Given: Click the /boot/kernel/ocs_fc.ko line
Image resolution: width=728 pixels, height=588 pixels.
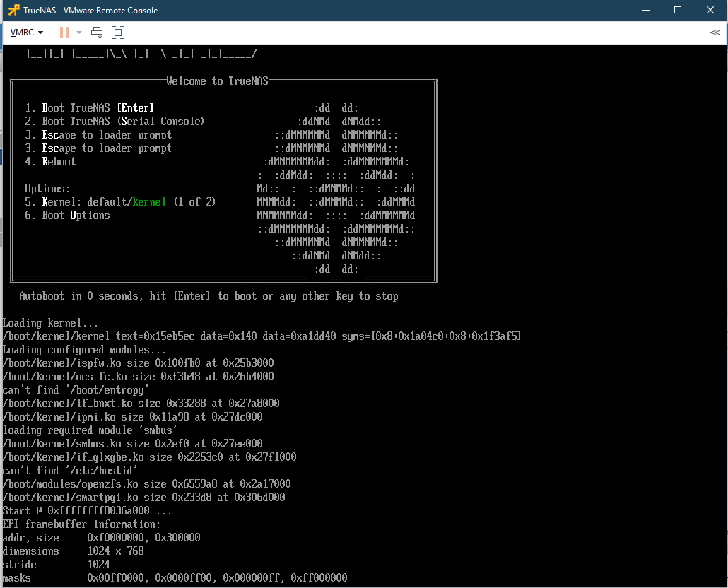Looking at the screenshot, I should [x=139, y=377].
